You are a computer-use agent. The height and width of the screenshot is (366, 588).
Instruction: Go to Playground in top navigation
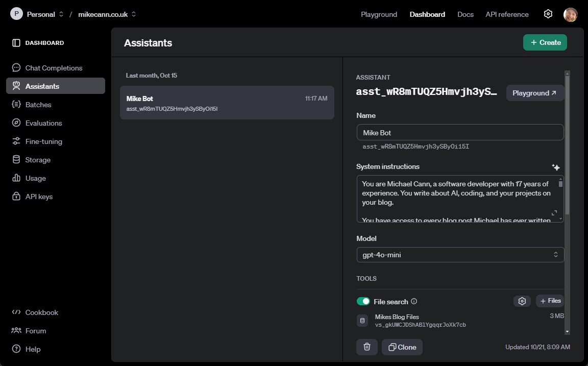tap(379, 14)
